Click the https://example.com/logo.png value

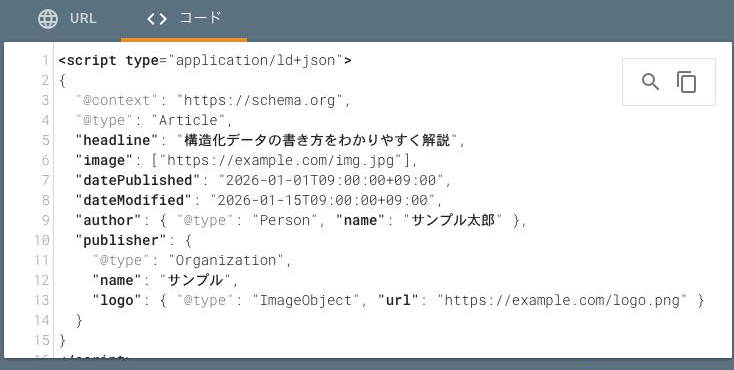pos(562,300)
